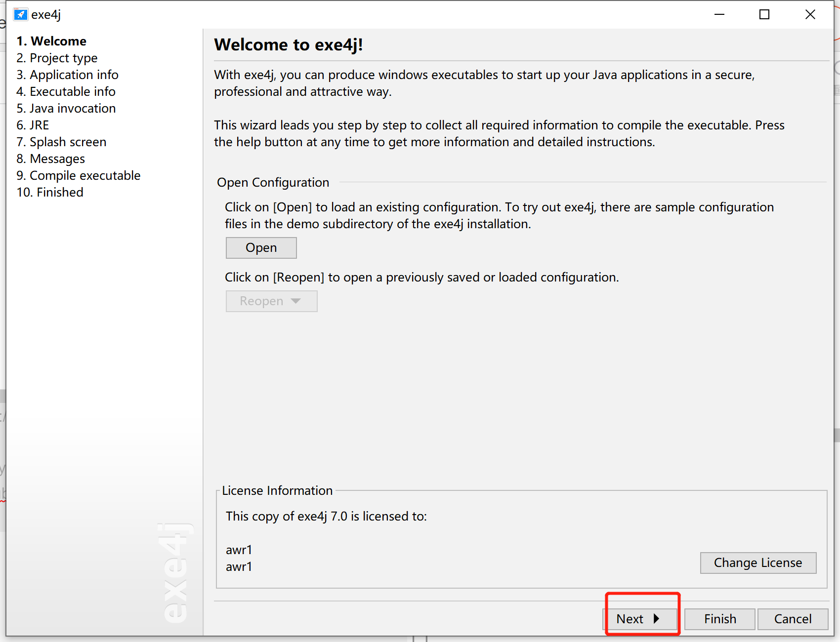Screen dimensions: 840x642
Task: Go to Project type step
Action: point(57,58)
